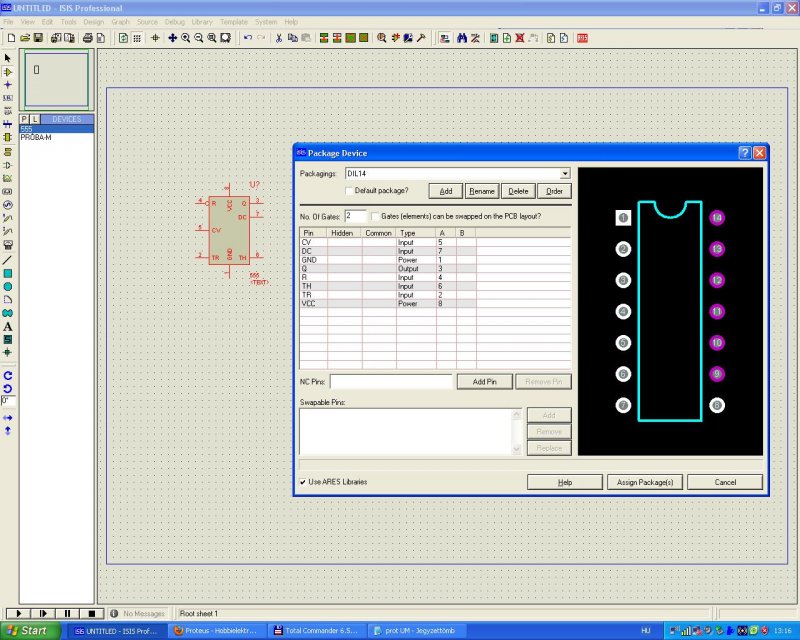Click the New Design toolbar icon
This screenshot has width=800, height=640.
[11, 38]
